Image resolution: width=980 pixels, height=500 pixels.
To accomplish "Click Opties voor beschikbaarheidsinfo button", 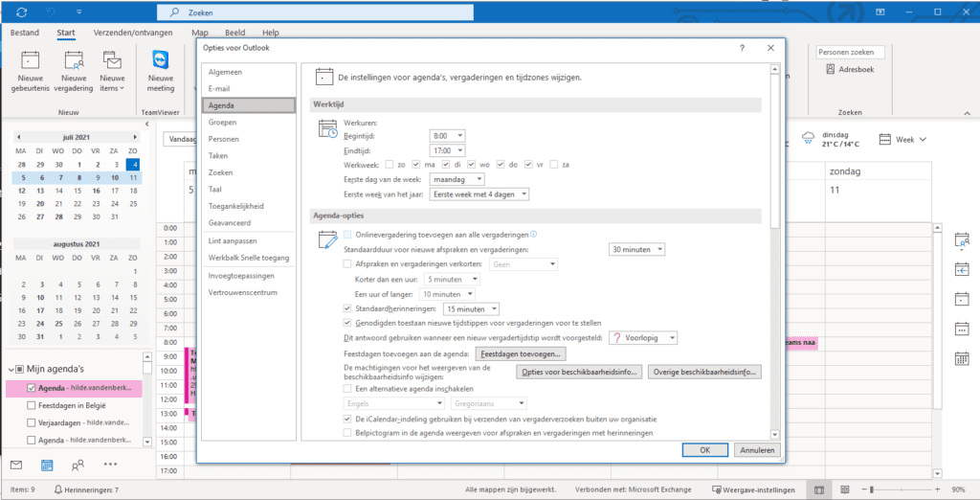I will 579,372.
